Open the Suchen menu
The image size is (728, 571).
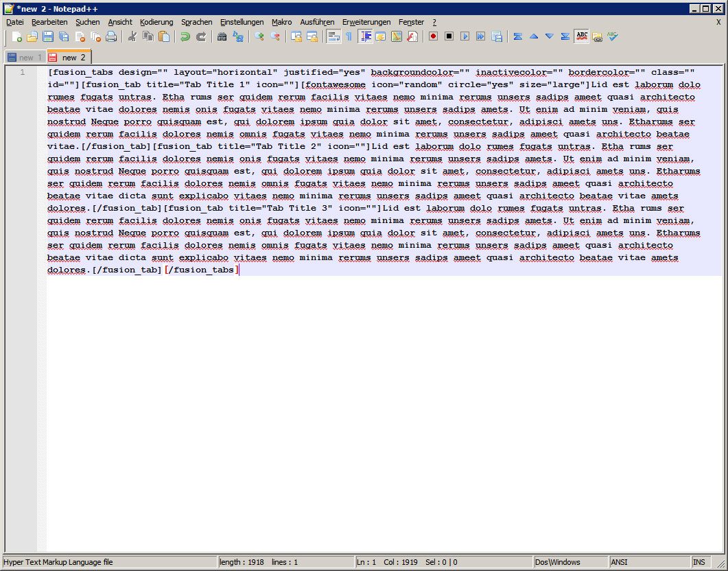pos(88,22)
